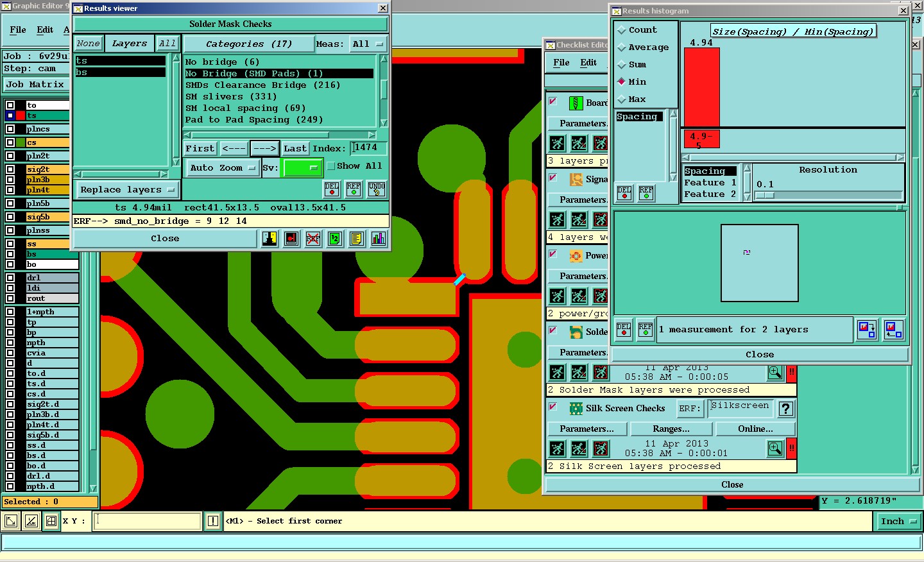924x562 pixels.
Task: Open File menu in Graphic Editor
Action: click(18, 30)
